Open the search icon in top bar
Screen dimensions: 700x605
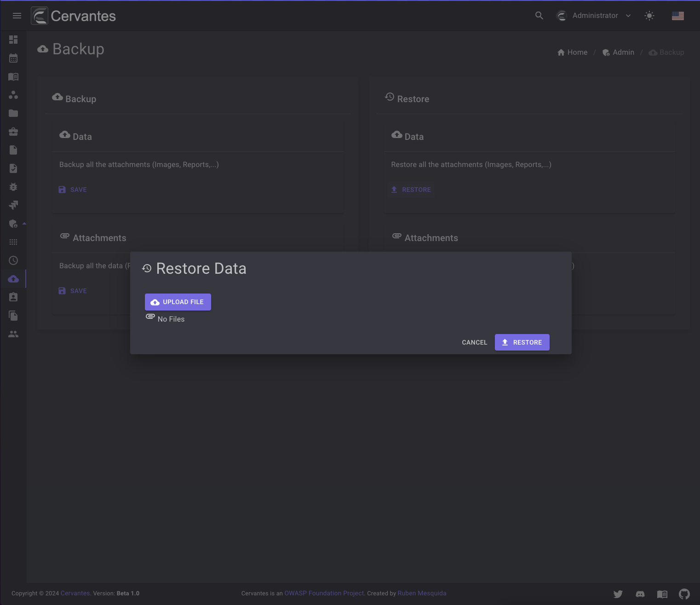[539, 16]
